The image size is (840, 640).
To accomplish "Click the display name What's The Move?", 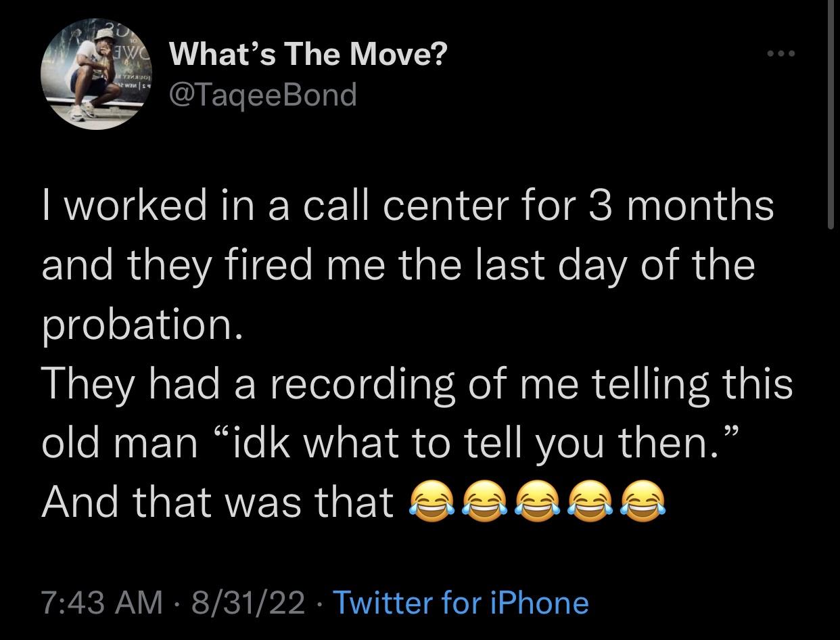I will pos(308,55).
